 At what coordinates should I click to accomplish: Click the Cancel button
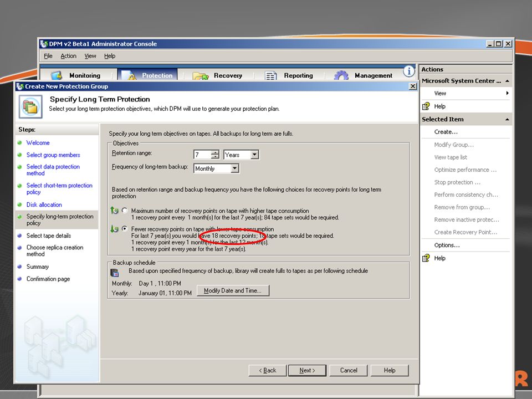349,370
